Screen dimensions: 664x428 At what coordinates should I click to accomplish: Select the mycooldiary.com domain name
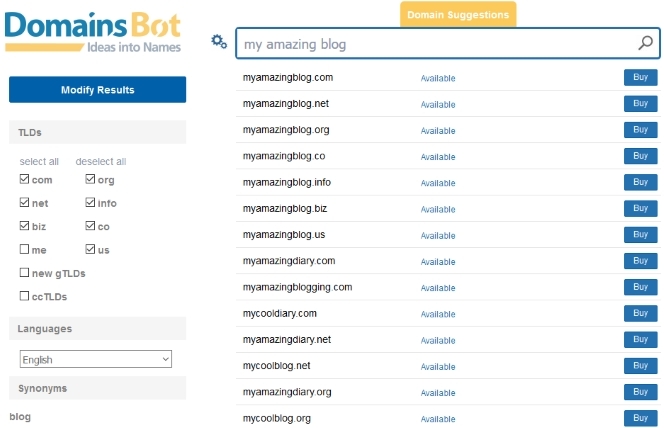[279, 314]
